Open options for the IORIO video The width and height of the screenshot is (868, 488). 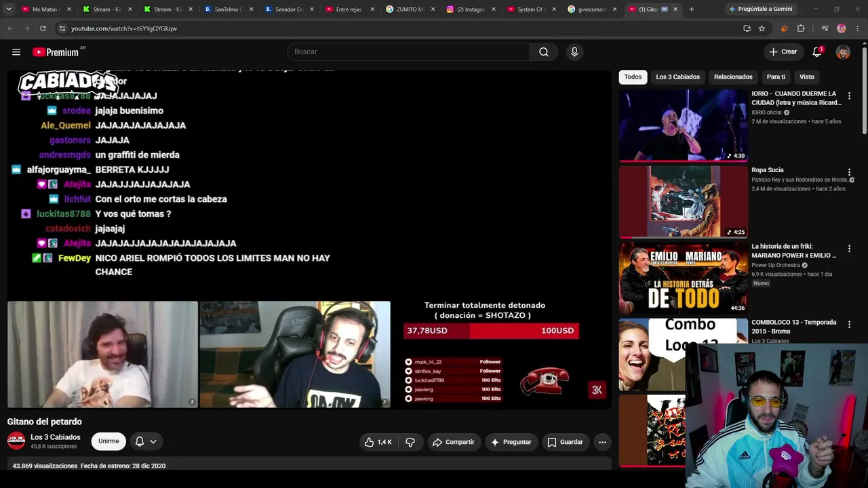click(x=849, y=96)
